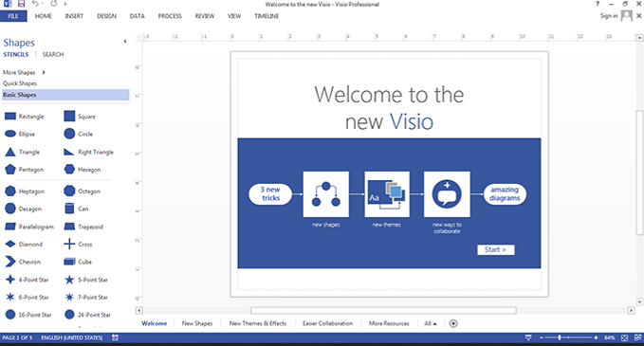
Task: Select the Cross shape
Action: [69, 244]
